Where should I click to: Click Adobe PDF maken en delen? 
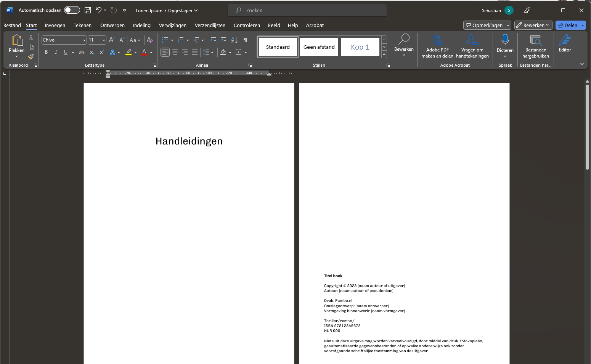click(437, 46)
